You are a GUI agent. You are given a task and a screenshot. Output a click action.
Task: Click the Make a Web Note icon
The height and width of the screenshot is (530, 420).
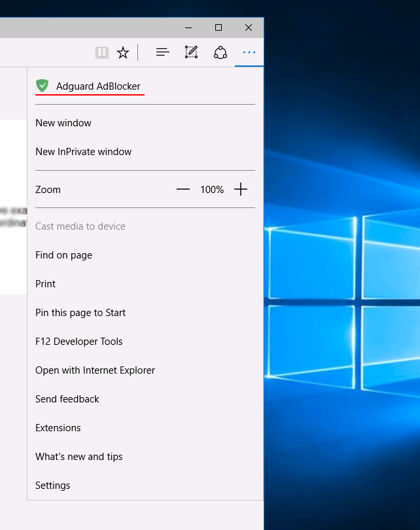point(191,52)
